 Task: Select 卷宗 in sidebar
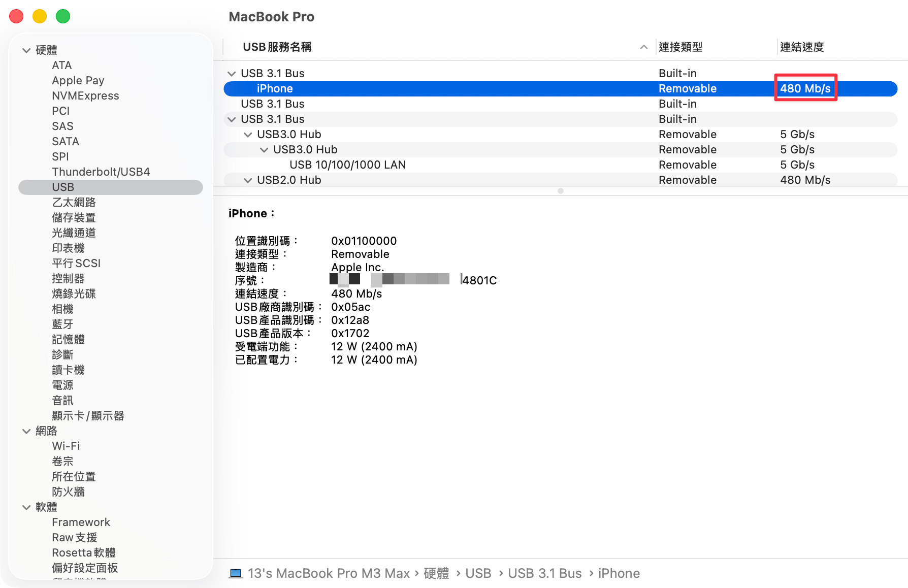tap(62, 462)
